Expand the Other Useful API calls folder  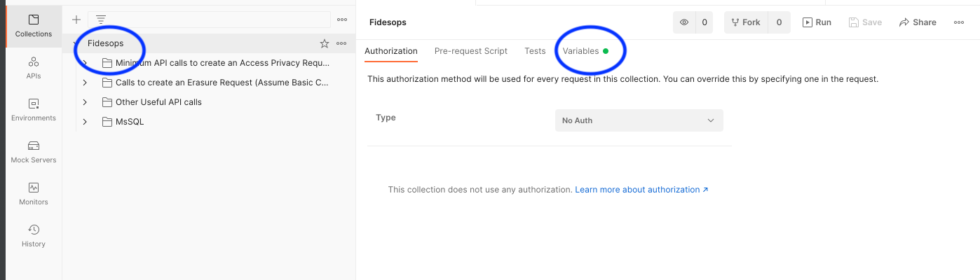[85, 102]
